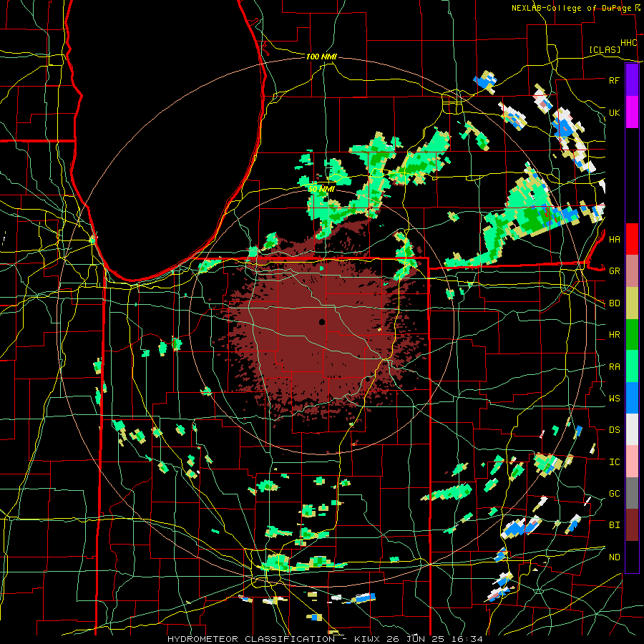Screen dimensions: 644x644
Task: Click the blue WS legend color swatch
Action: [x=632, y=398]
